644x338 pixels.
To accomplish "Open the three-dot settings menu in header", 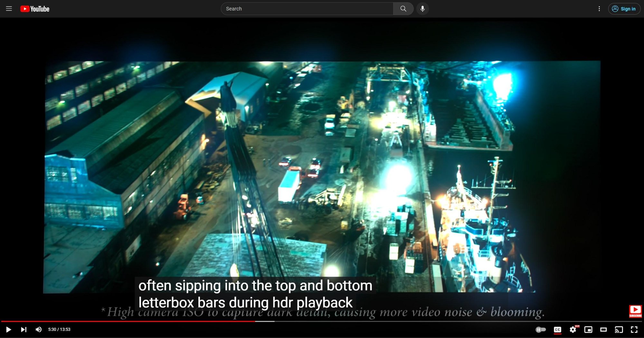I will [599, 9].
